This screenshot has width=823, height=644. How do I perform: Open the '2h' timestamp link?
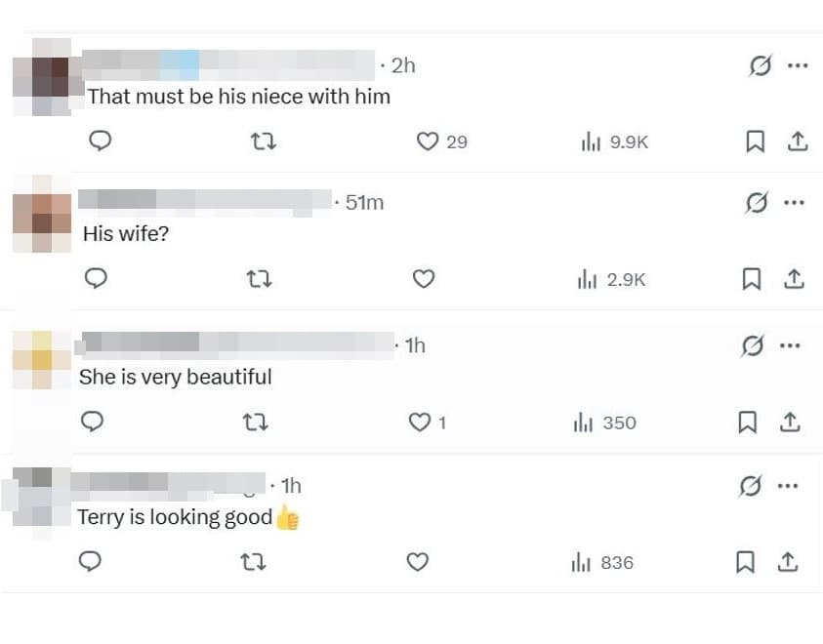pos(403,65)
